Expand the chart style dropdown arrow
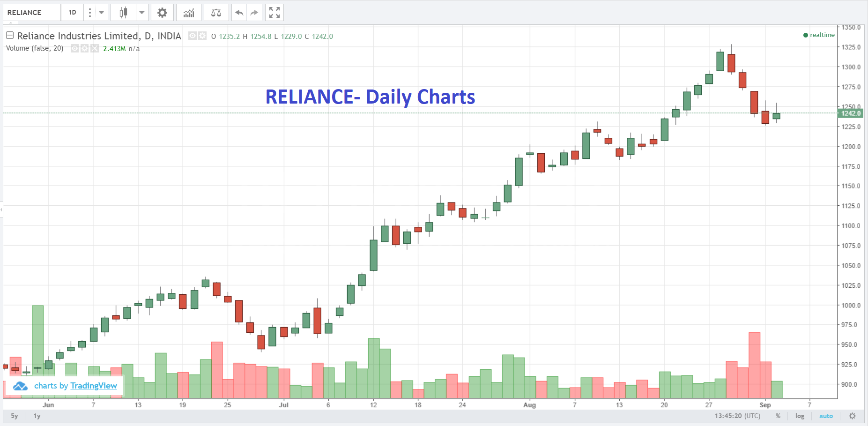 coord(141,13)
